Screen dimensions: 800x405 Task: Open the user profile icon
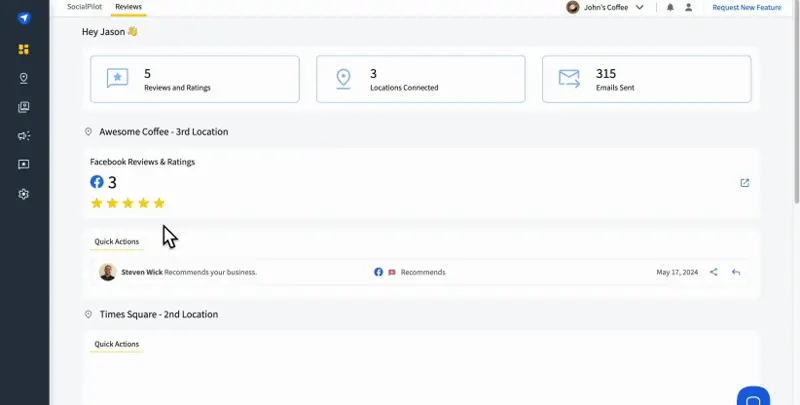click(x=688, y=7)
